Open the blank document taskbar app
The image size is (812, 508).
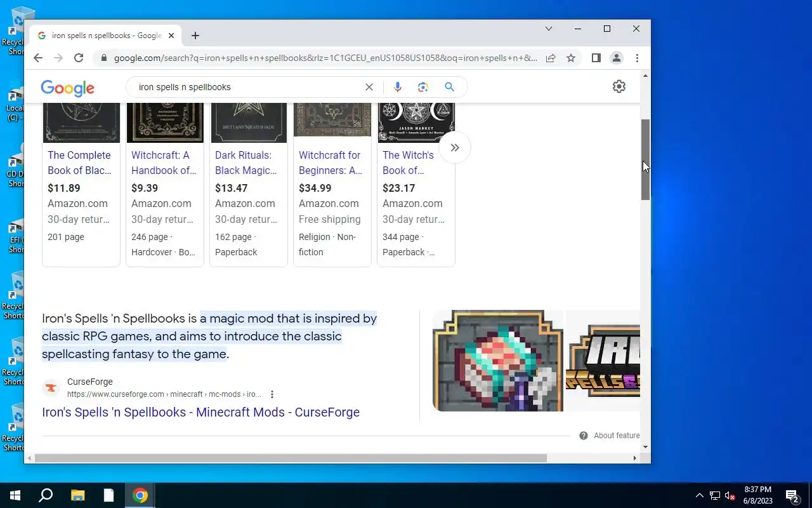[109, 495]
